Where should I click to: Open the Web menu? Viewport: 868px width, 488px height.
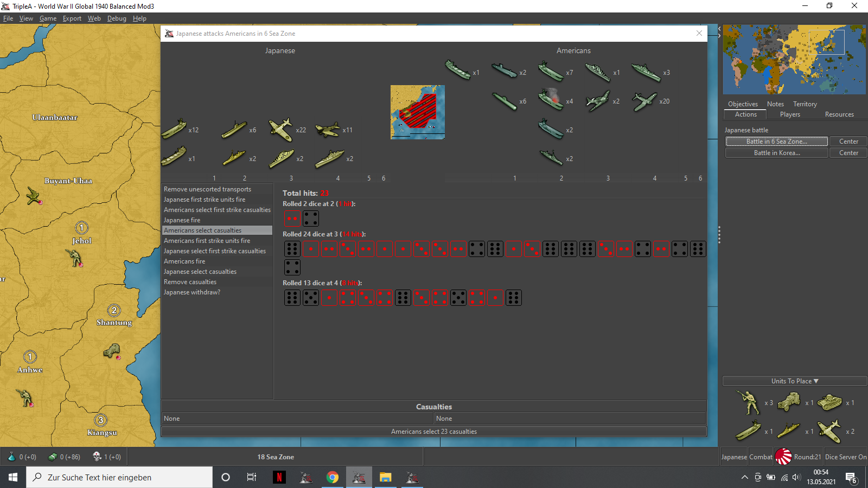point(94,18)
